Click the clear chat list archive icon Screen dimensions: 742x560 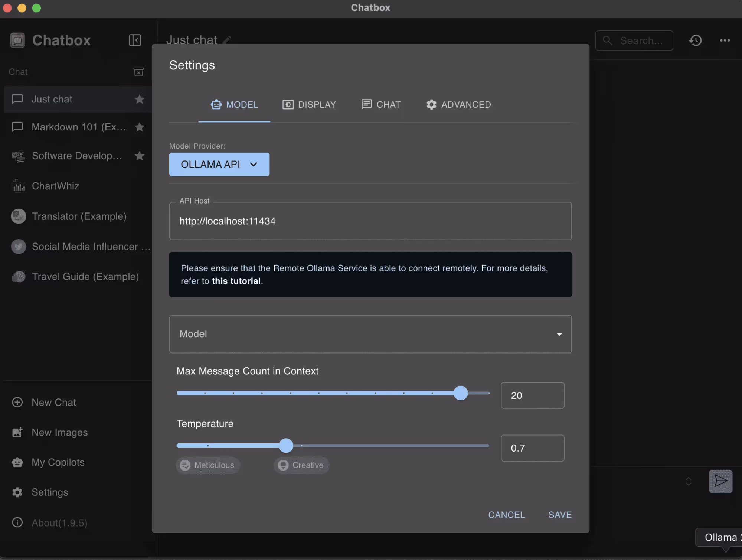point(138,72)
